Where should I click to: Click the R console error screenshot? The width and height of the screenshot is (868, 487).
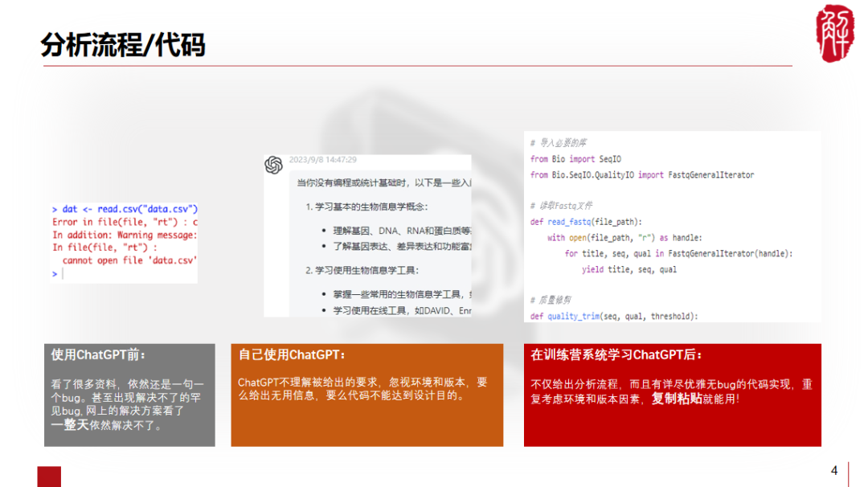pyautogui.click(x=124, y=242)
